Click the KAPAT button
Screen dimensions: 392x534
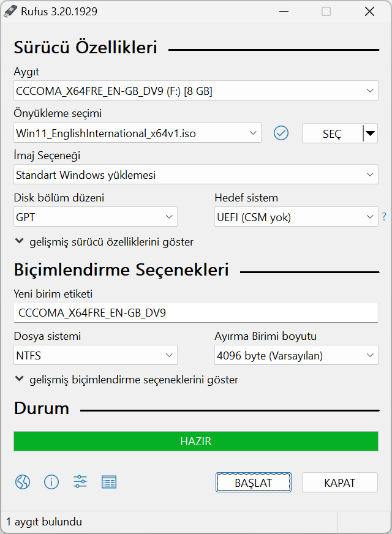[x=339, y=482]
